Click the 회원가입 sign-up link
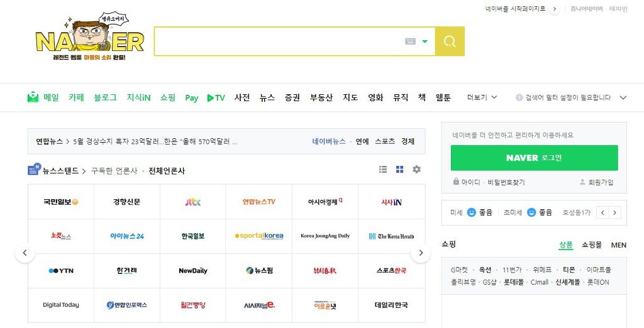Viewport: 644px width, 328px height. click(x=596, y=182)
